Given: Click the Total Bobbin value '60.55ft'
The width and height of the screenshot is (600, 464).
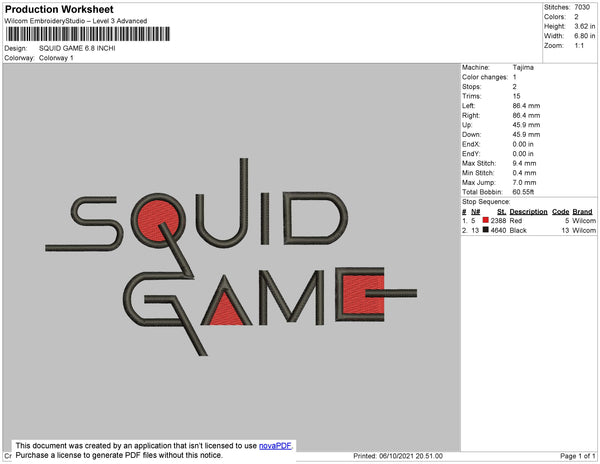Looking at the screenshot, I should 523,192.
